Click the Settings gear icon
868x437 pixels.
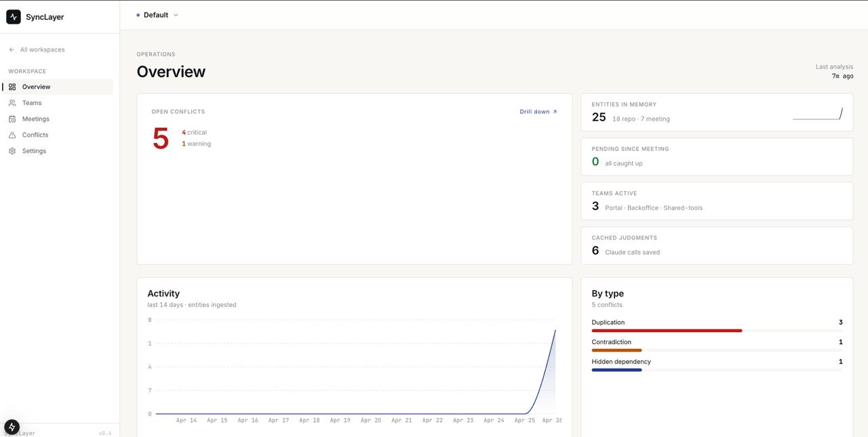(12, 151)
